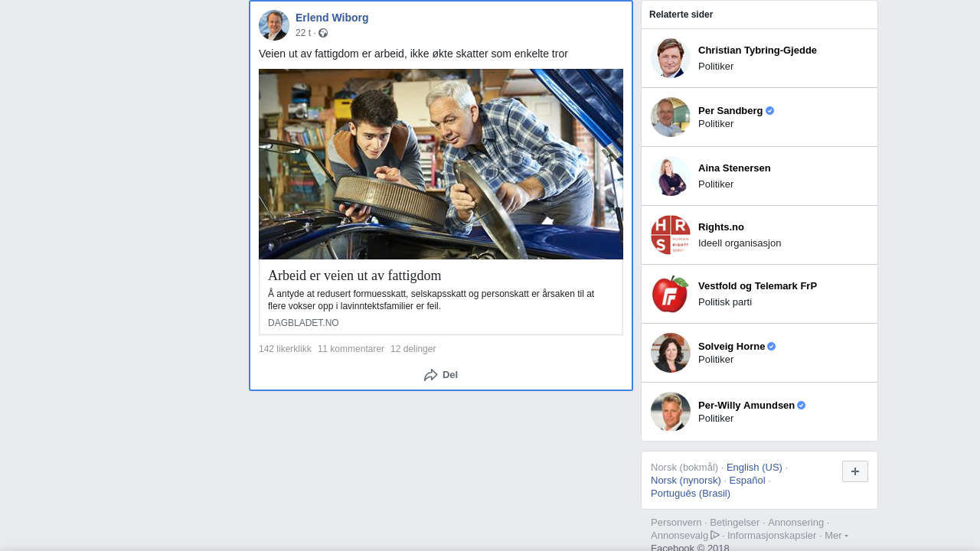980x551 pixels.
Task: Open the article image of the mechanics
Action: 441,164
